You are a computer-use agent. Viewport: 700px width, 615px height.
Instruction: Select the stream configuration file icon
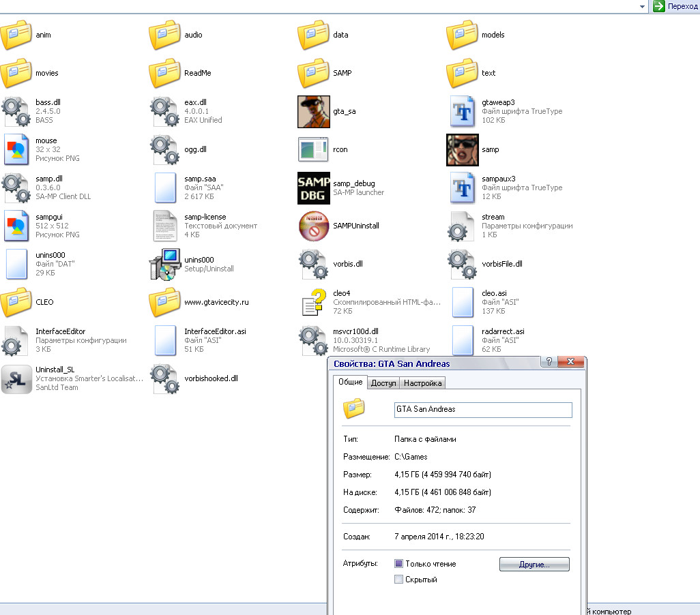(x=462, y=226)
